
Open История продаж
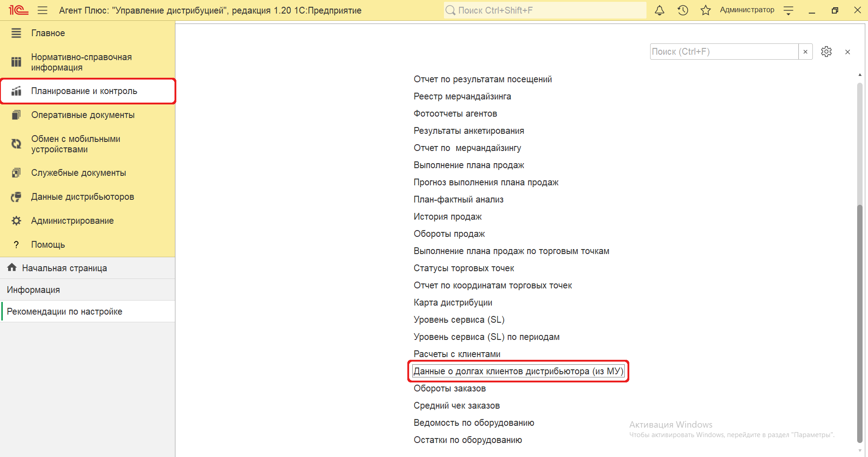(x=448, y=217)
